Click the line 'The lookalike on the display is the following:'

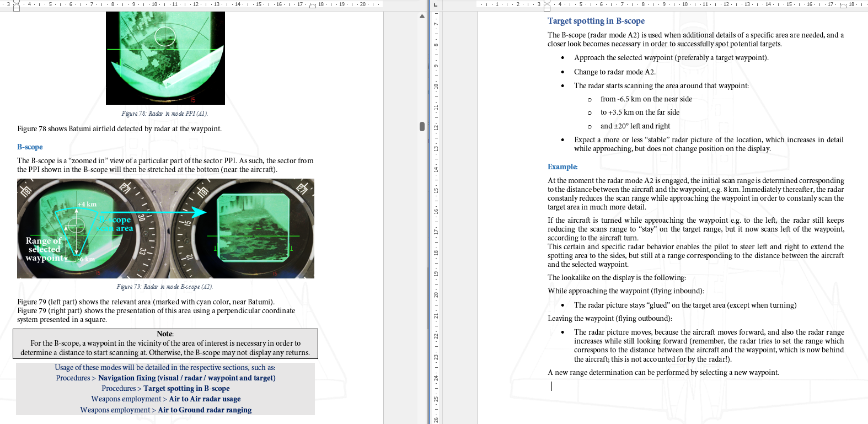[x=617, y=277]
